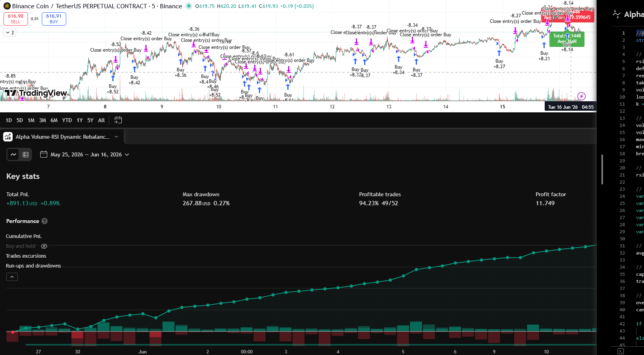Screen dimensions: 644x355
Task: Select the 6M time range
Action: 54,120
